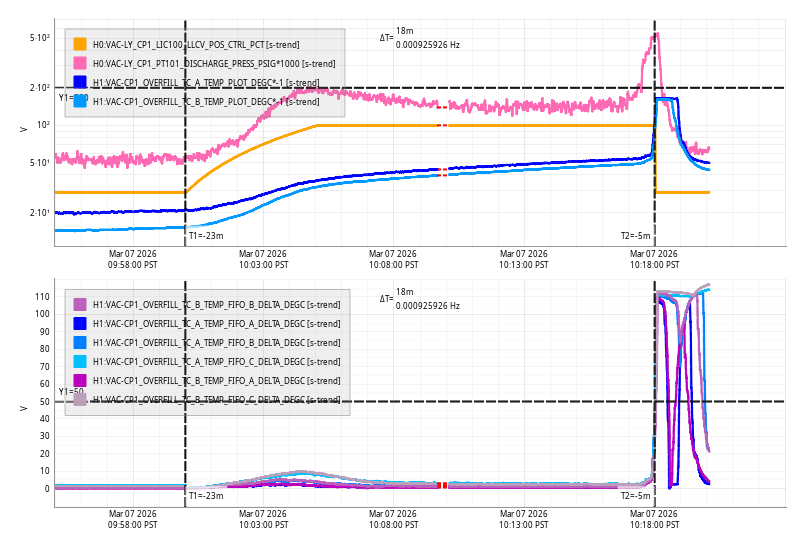
Task: Click the ΔT=18m readout on top plot
Action: [x=397, y=37]
